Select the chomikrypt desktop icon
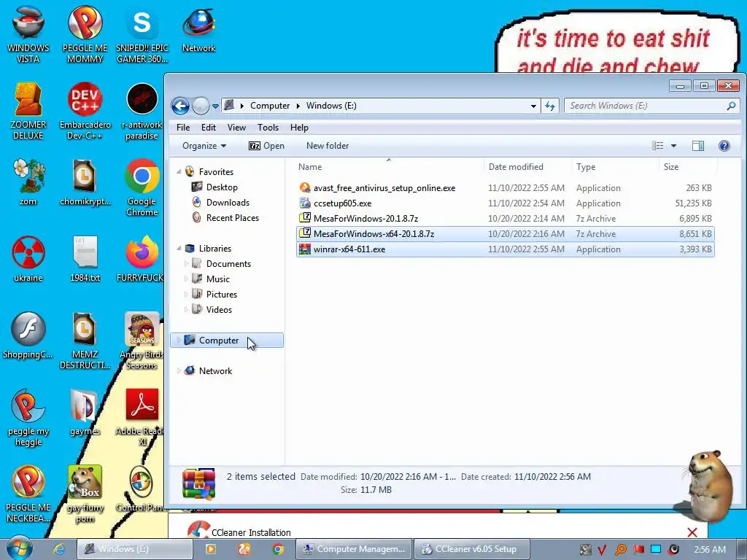Image resolution: width=747 pixels, height=560 pixels. pos(85,182)
